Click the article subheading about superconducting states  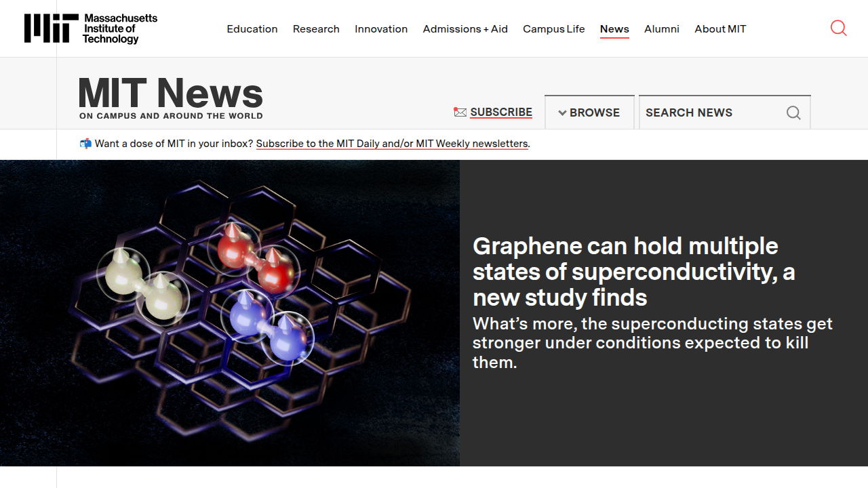coord(652,343)
